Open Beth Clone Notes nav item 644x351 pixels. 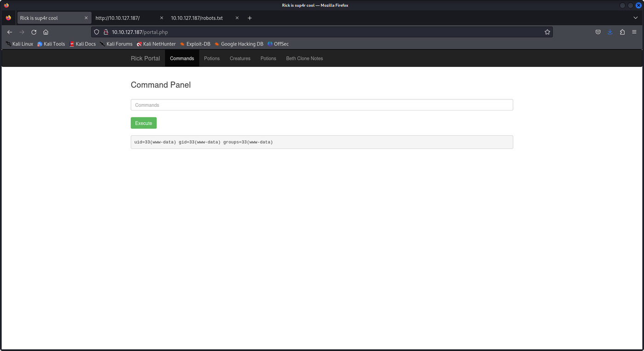(x=305, y=58)
